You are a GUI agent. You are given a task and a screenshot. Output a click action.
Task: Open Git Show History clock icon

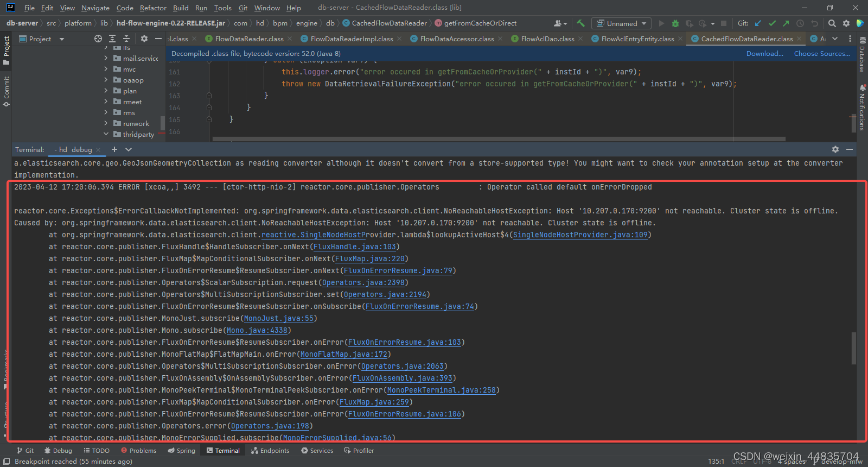(x=800, y=23)
